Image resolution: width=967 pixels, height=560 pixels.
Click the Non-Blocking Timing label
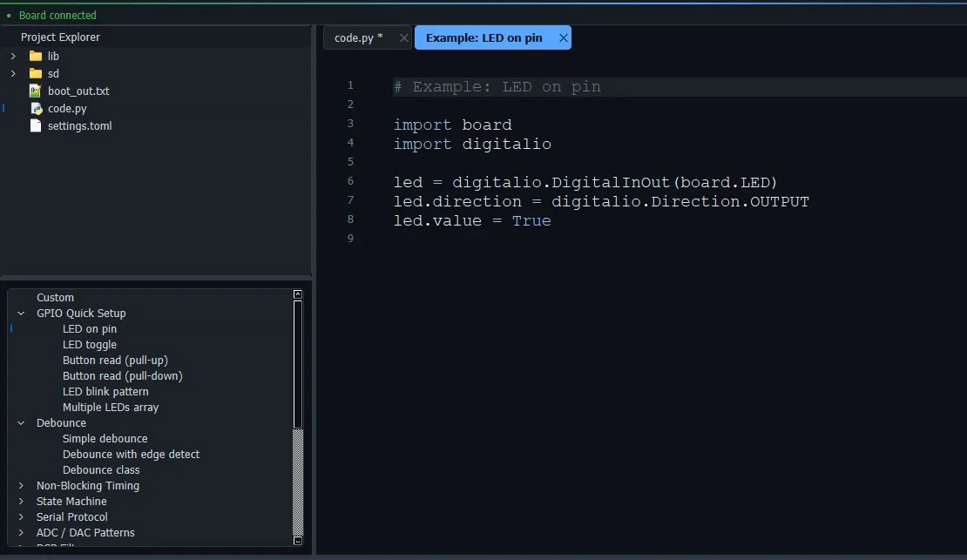pos(88,485)
